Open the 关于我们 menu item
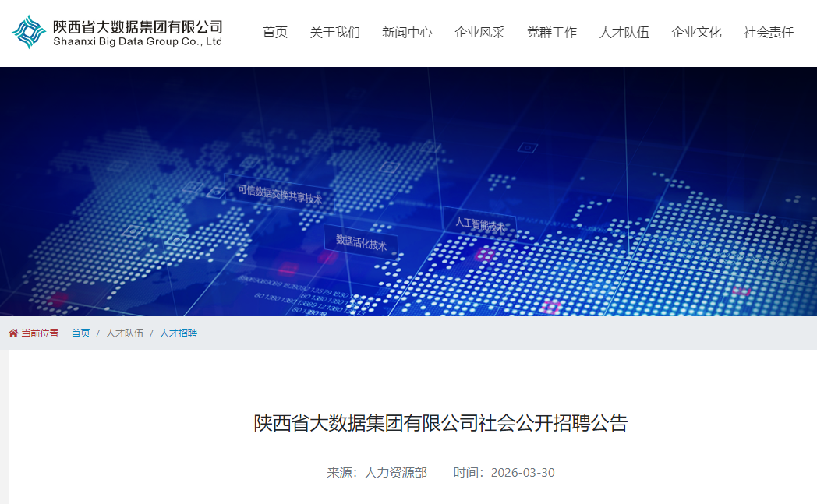817x504 pixels. point(335,32)
